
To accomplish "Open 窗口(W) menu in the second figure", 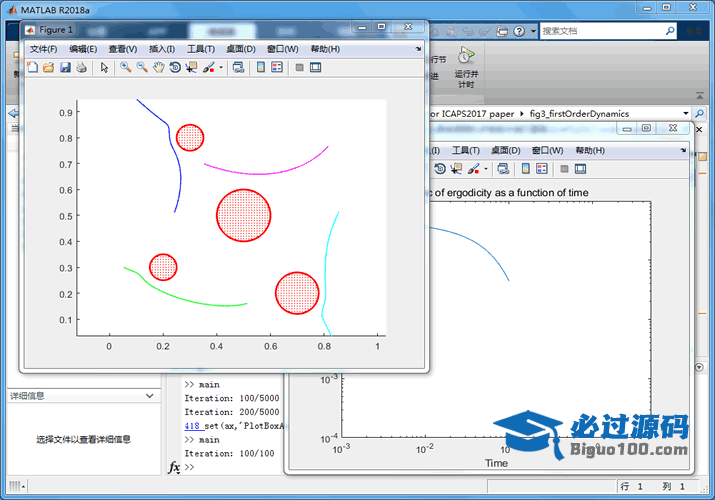I will pyautogui.click(x=548, y=150).
